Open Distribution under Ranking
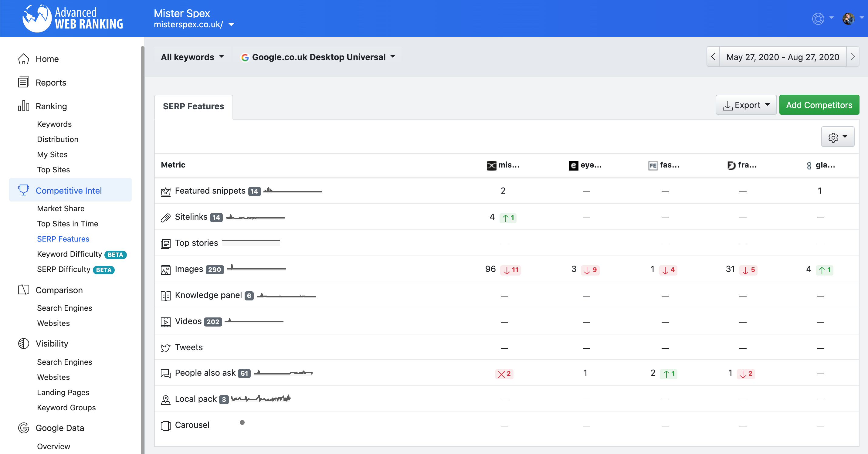The image size is (868, 454). [x=58, y=139]
